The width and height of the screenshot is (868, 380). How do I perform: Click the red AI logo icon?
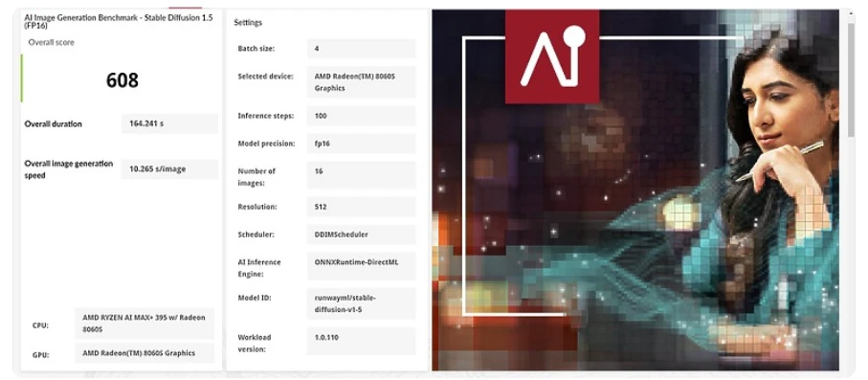[552, 57]
